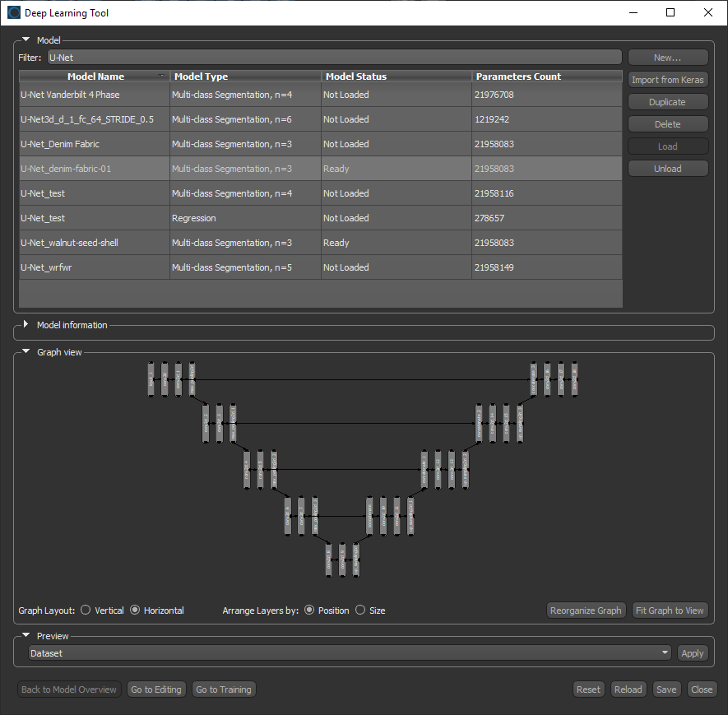Arrange layers by Position
Viewport: 728px width, 715px height.
[309, 611]
